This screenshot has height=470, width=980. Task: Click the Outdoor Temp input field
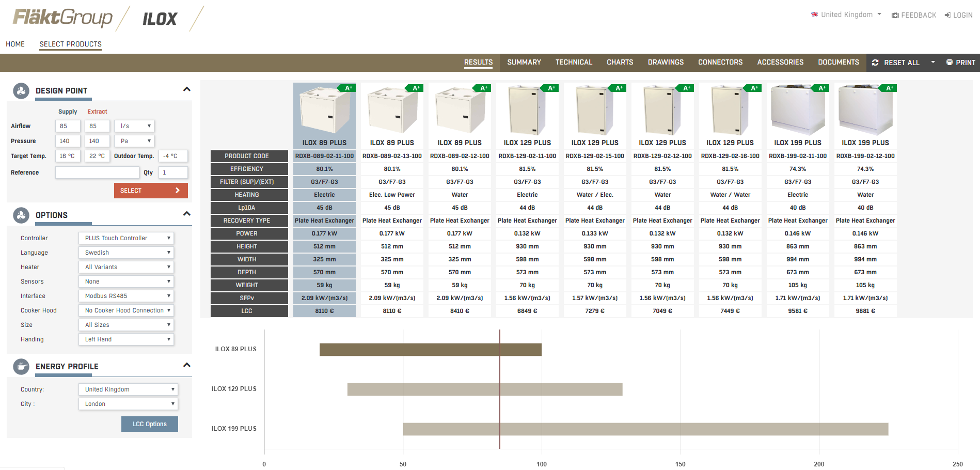click(x=173, y=156)
